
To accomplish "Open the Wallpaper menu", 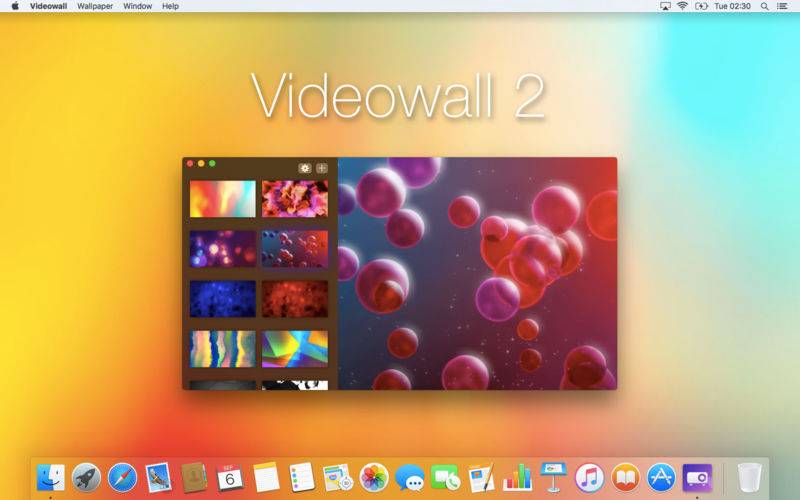I will tap(95, 6).
